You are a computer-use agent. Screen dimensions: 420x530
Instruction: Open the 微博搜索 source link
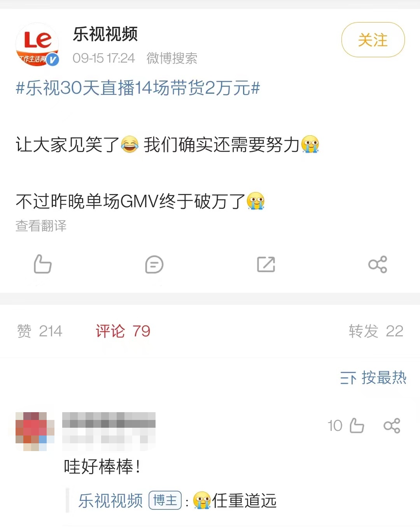[172, 58]
